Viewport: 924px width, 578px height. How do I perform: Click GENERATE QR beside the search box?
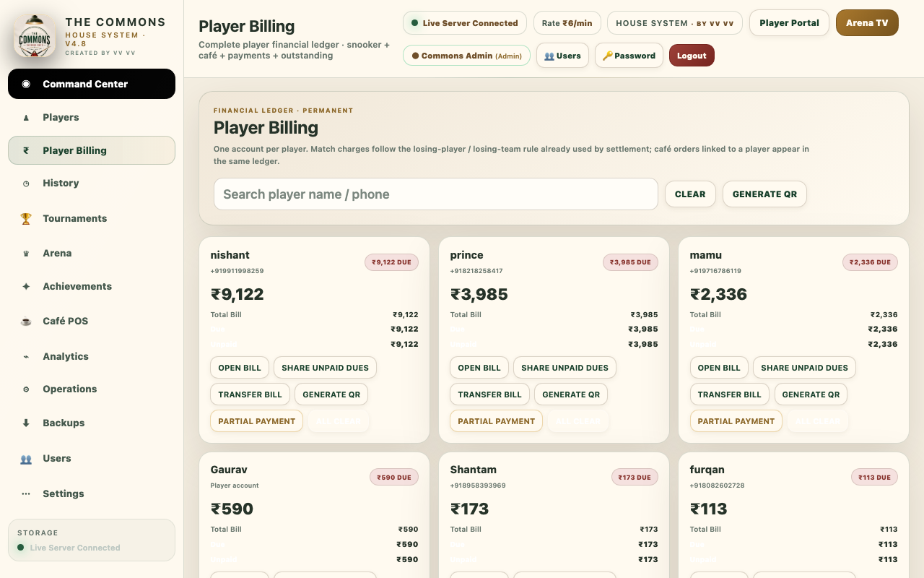point(764,194)
